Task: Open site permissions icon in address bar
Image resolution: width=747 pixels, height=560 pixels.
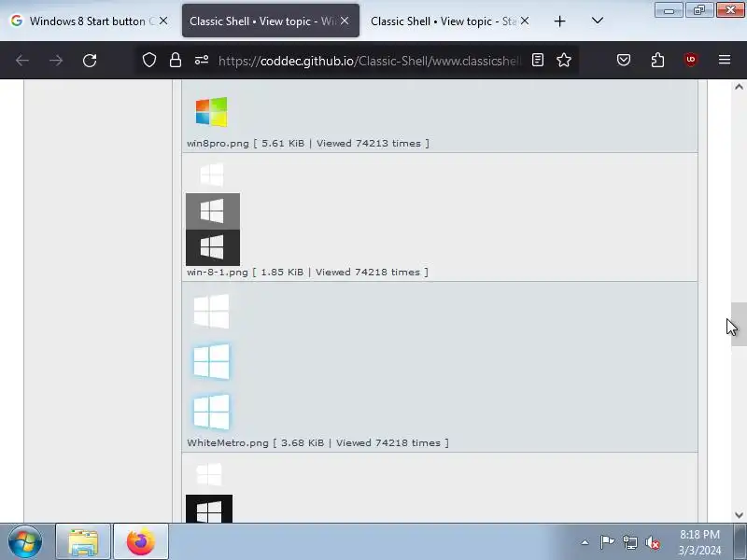Action: click(x=202, y=60)
